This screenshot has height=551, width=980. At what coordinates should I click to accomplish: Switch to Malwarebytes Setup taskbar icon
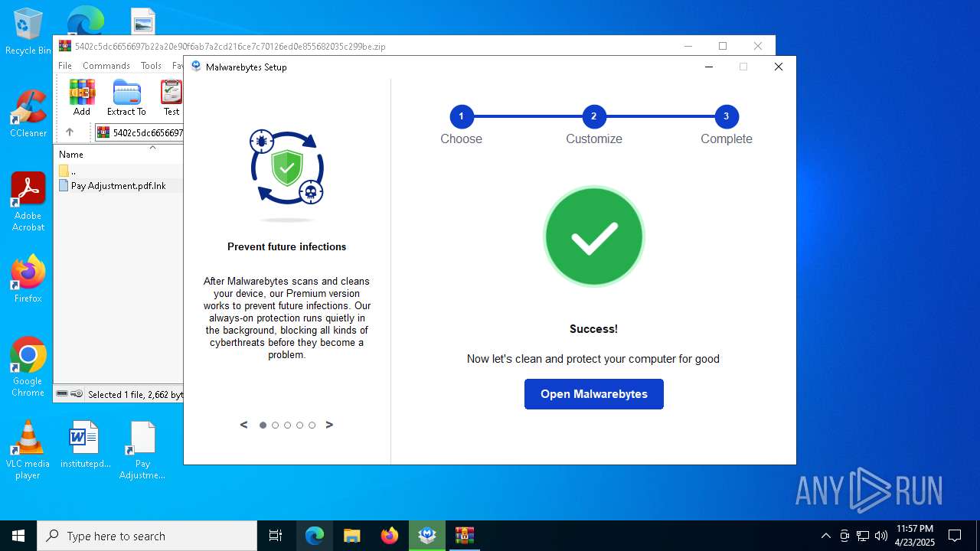427,536
